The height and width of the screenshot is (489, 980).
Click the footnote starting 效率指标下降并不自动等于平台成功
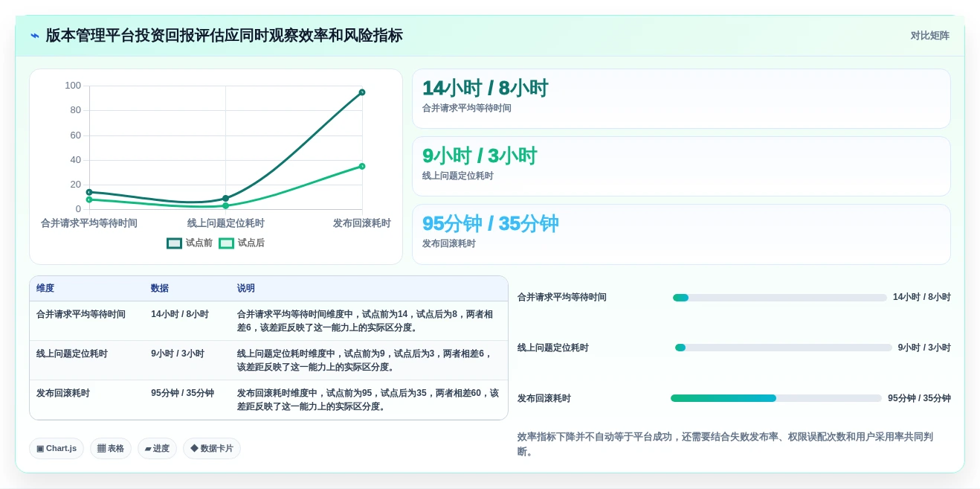pos(725,444)
